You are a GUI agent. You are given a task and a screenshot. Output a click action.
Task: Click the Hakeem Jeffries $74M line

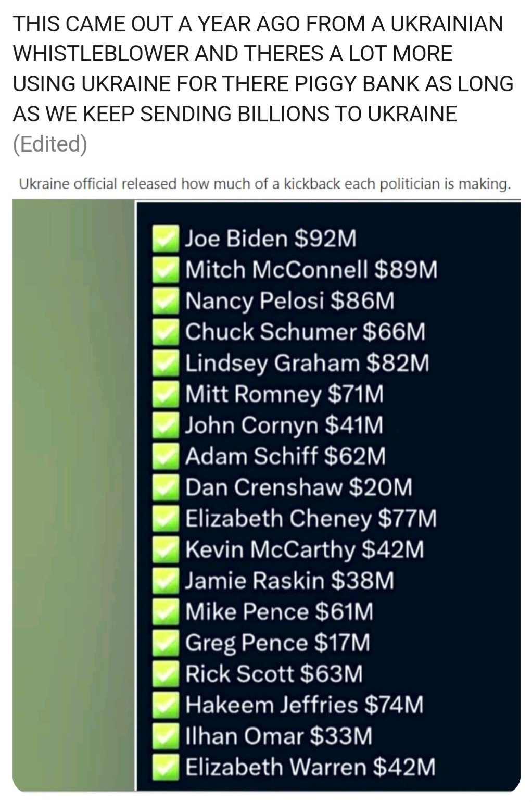(305, 705)
